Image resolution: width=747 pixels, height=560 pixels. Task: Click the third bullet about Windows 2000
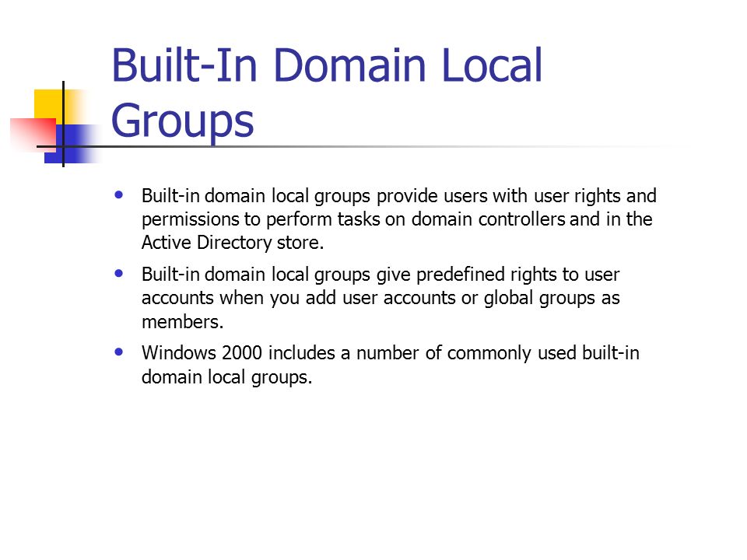[390, 365]
